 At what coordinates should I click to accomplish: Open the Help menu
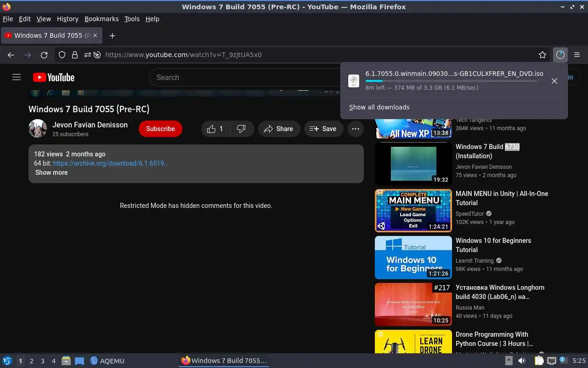pos(152,19)
